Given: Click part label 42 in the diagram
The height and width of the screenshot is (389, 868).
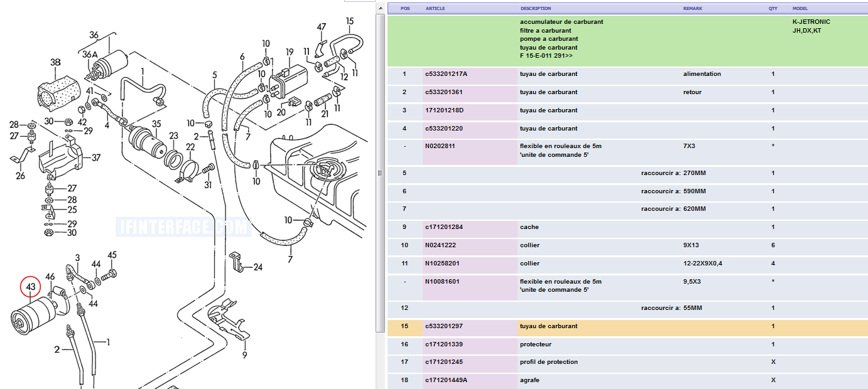Looking at the screenshot, I should pyautogui.click(x=82, y=123).
